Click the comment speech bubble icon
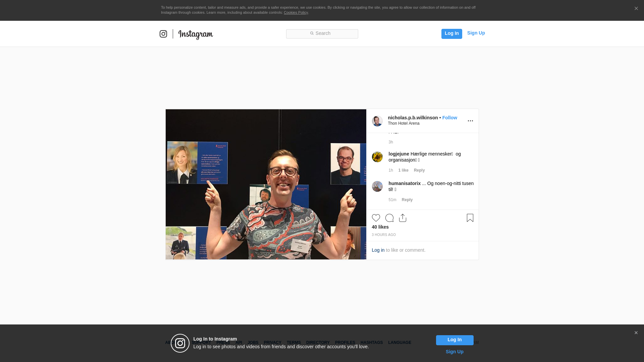 click(389, 218)
